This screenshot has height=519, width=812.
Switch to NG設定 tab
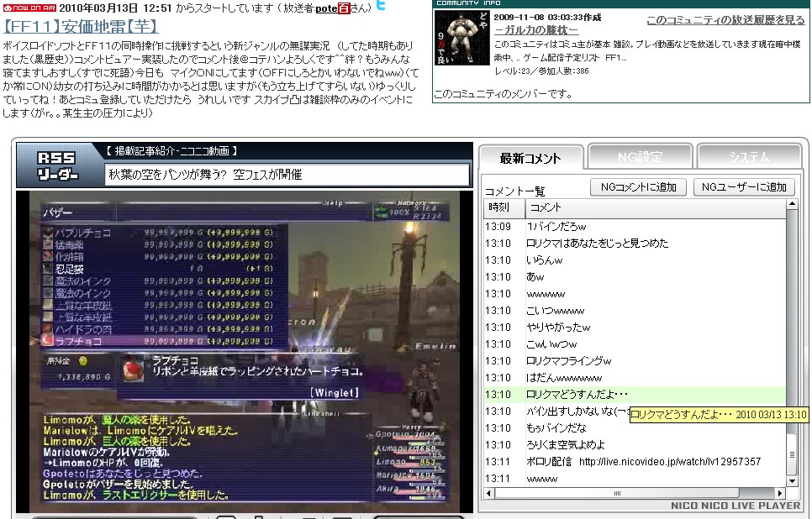[x=640, y=156]
